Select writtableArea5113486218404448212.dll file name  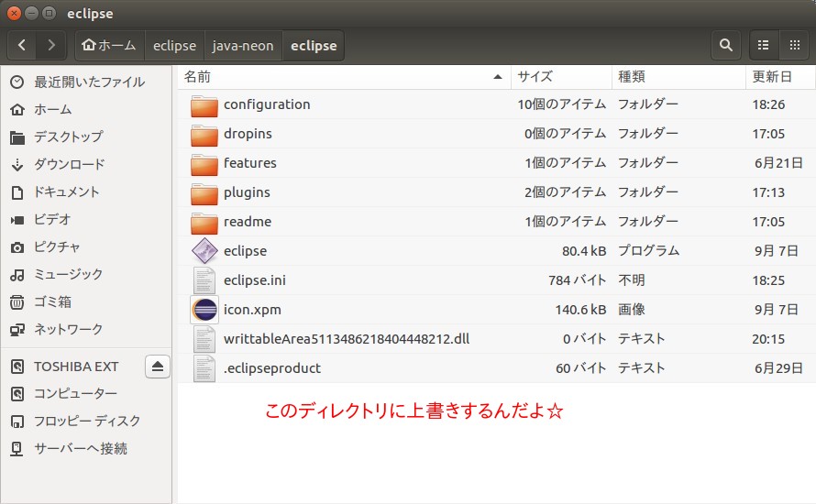click(x=347, y=339)
